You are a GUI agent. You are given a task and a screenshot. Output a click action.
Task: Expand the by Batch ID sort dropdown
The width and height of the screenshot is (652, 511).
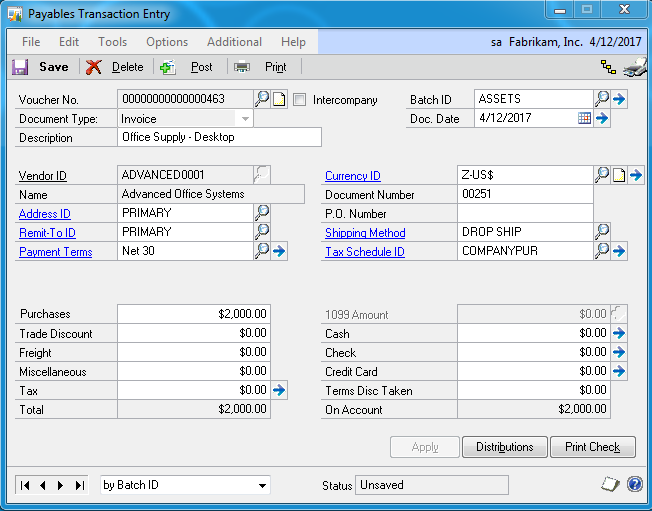[x=262, y=486]
